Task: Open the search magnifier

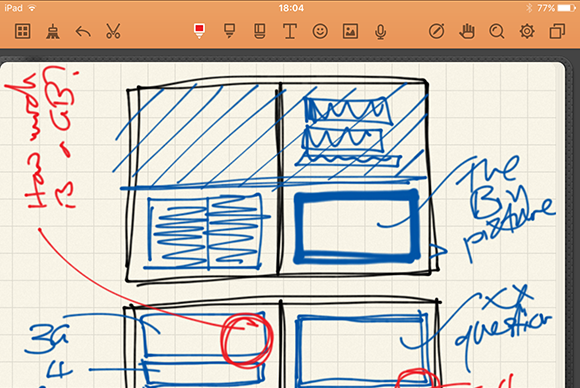Action: click(497, 32)
